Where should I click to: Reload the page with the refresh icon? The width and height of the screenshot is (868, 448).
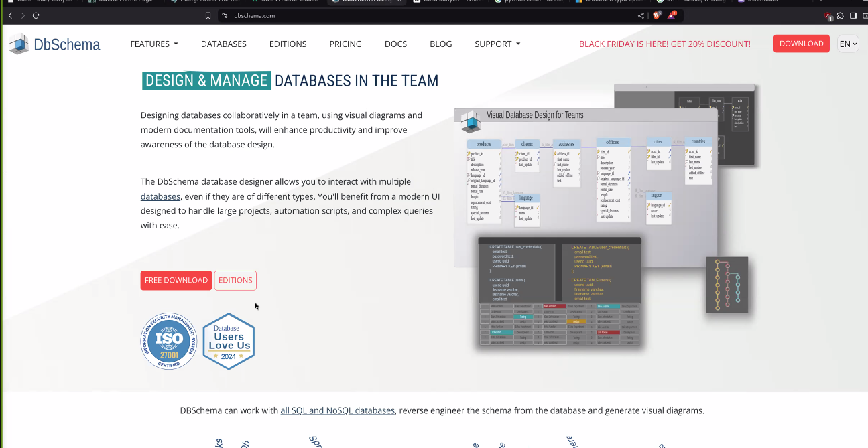pyautogui.click(x=36, y=15)
